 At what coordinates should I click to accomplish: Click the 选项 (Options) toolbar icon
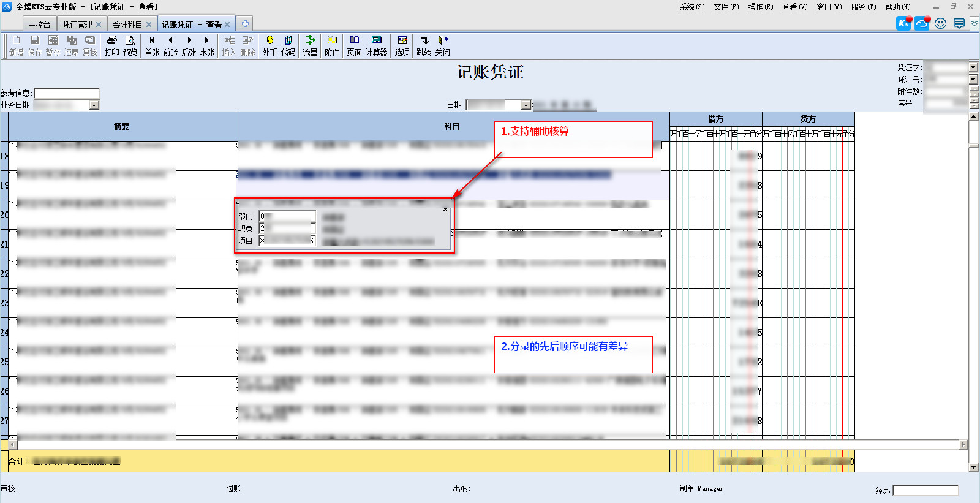pos(402,45)
